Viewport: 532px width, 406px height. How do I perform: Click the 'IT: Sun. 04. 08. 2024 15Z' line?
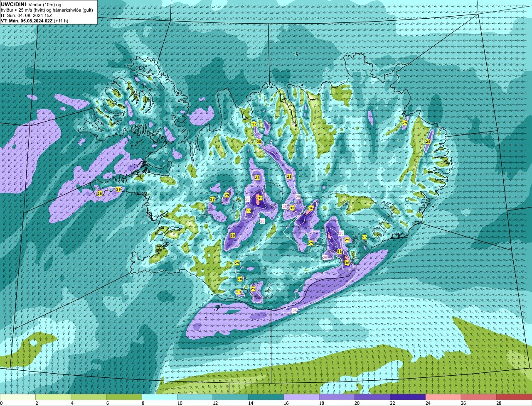click(x=26, y=15)
